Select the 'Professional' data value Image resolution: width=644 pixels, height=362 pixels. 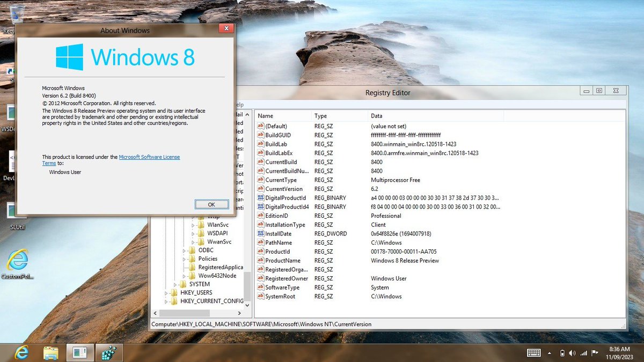coord(386,216)
